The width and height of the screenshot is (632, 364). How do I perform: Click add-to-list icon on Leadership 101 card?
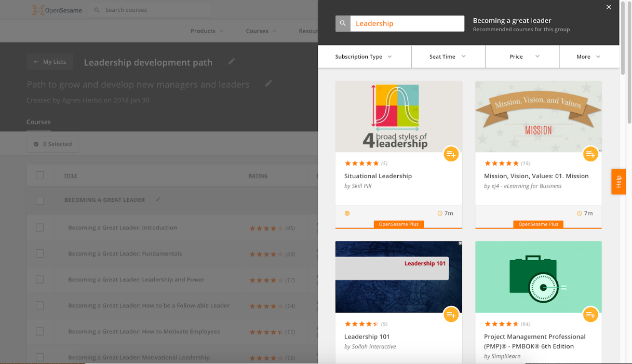pos(451,315)
